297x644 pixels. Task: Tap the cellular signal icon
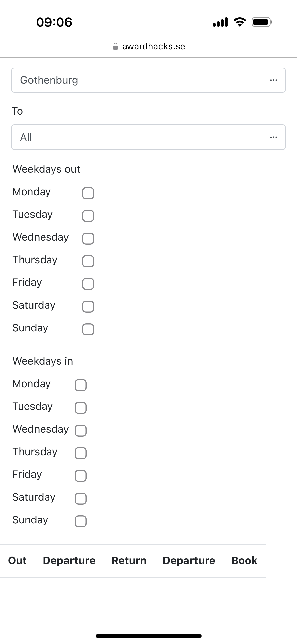(220, 22)
